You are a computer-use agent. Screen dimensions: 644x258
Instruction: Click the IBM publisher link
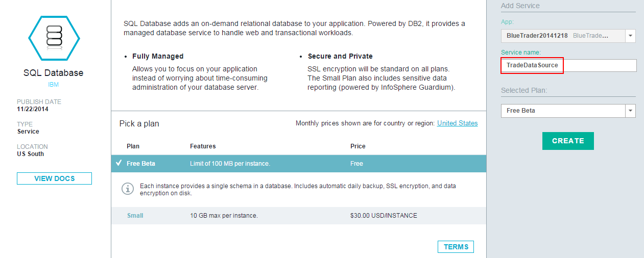click(54, 85)
